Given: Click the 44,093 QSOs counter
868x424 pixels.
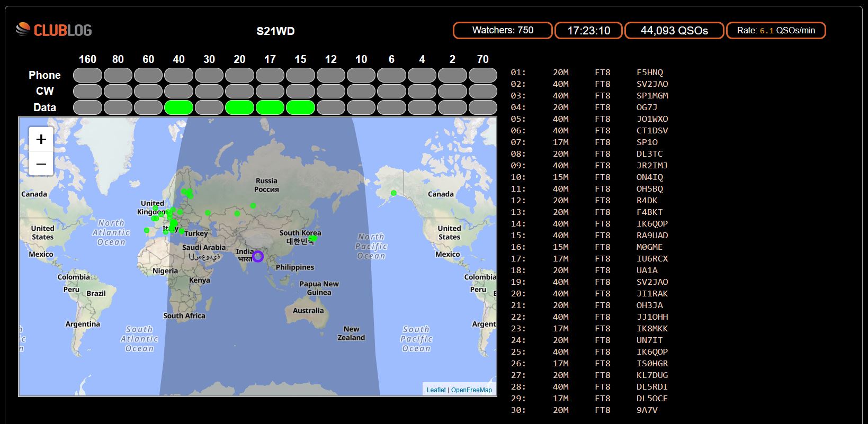Looking at the screenshot, I should (x=674, y=31).
